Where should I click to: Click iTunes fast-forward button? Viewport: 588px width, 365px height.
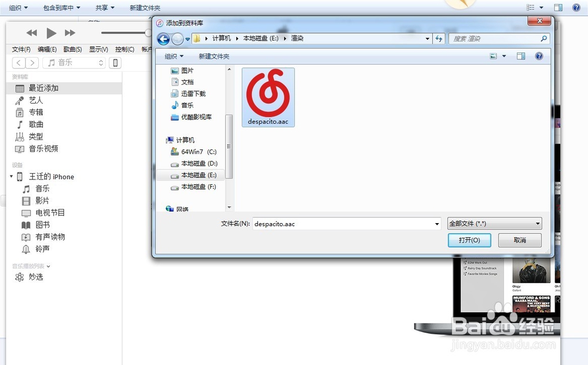pos(70,33)
